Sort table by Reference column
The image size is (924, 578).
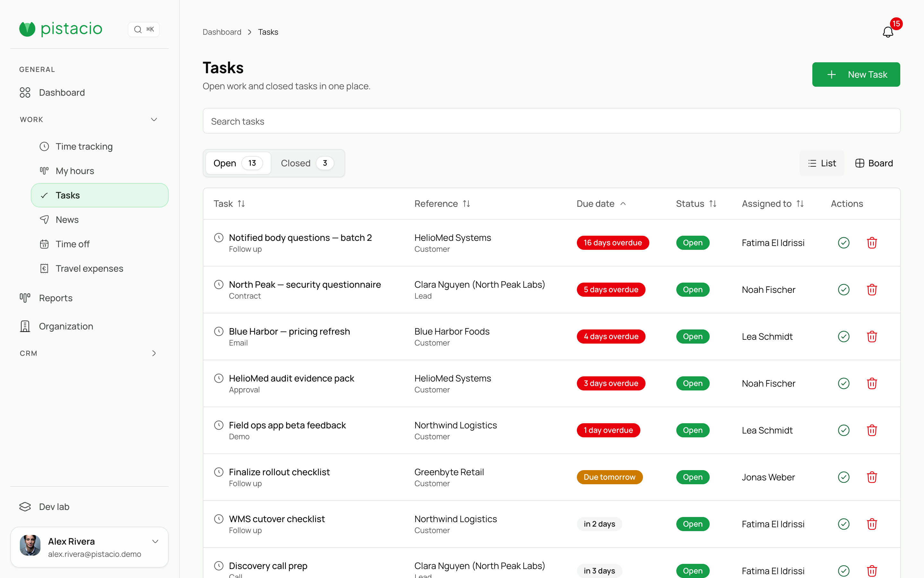click(442, 204)
